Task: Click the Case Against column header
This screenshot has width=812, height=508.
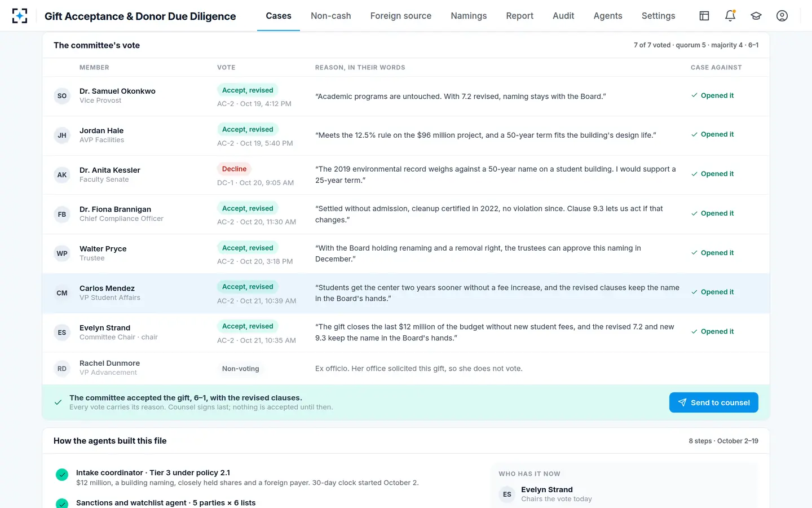Action: [x=716, y=67]
